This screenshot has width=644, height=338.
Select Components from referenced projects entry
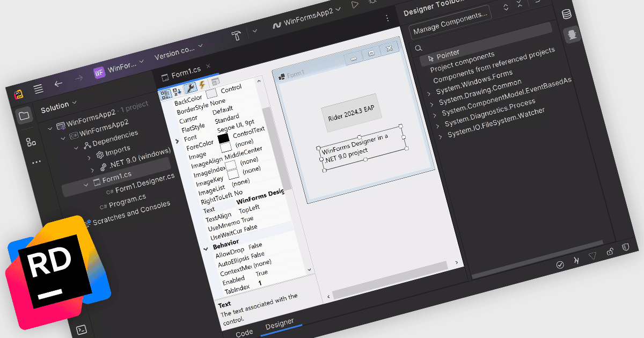pos(494,65)
